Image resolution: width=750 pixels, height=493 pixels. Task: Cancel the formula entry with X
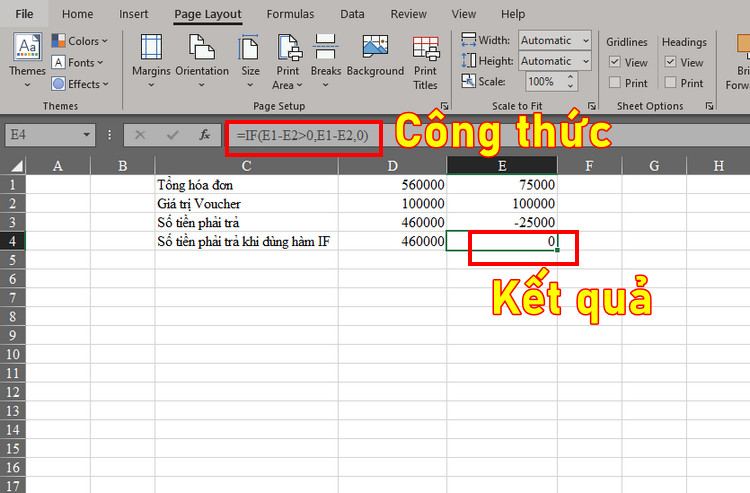click(140, 135)
